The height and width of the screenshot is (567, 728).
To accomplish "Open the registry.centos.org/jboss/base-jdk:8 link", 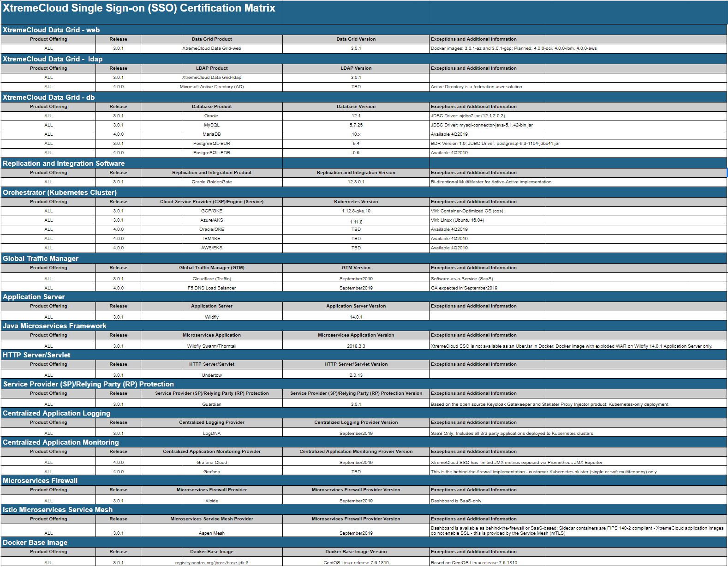I will tap(212, 563).
